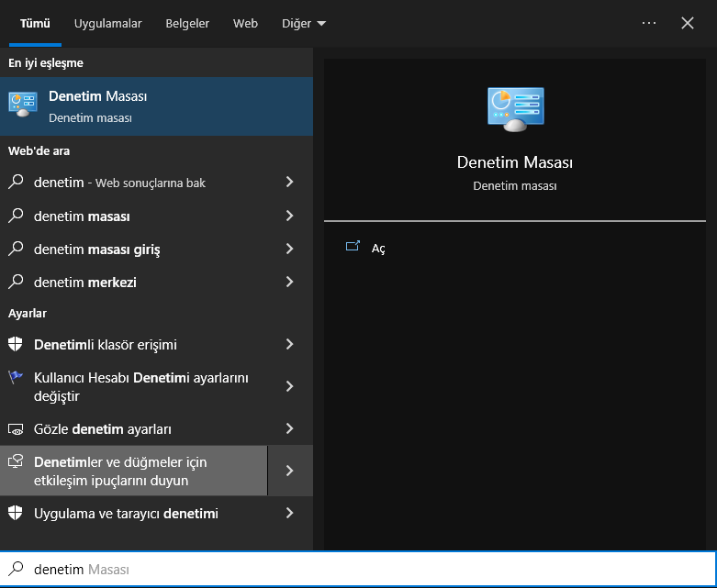Switch to the Belgeler tab
The image size is (717, 588).
pyautogui.click(x=187, y=23)
